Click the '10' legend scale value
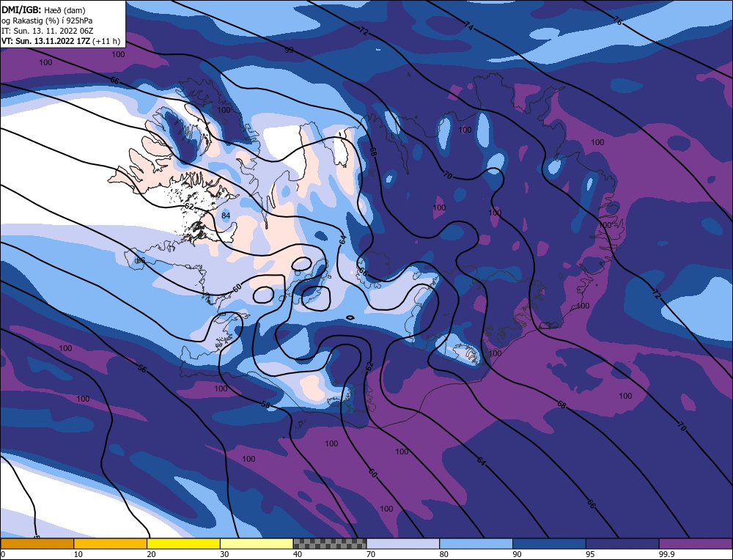Image resolution: width=733 pixels, height=560 pixels. pos(78,554)
